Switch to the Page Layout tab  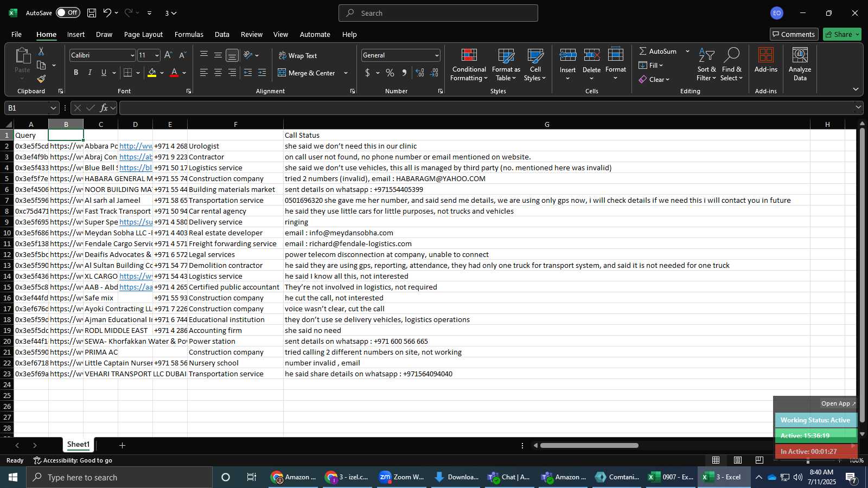[143, 34]
